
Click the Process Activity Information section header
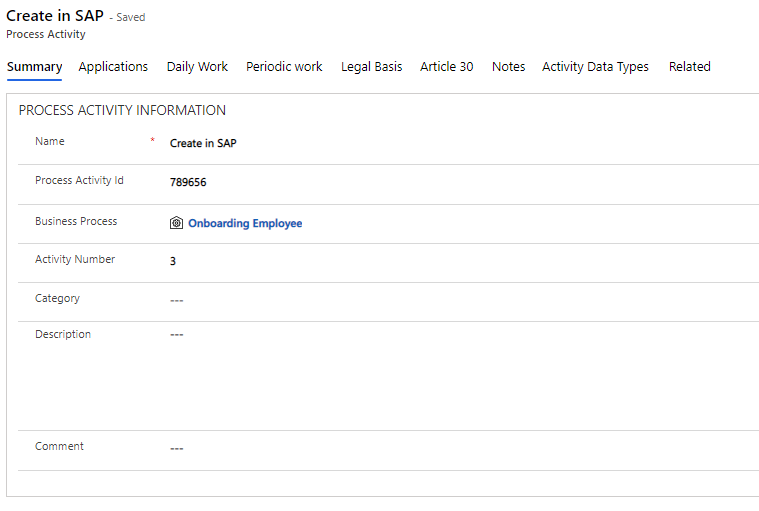[122, 110]
